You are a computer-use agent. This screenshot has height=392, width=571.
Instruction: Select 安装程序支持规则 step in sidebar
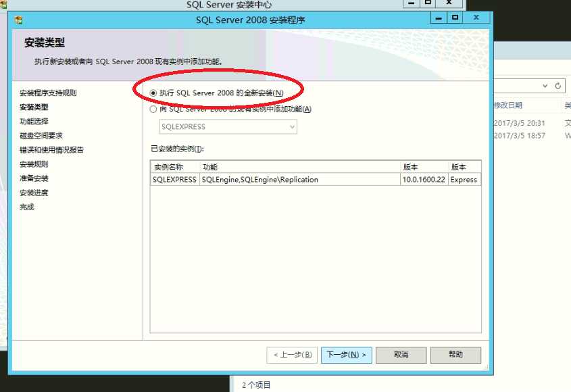[x=48, y=93]
